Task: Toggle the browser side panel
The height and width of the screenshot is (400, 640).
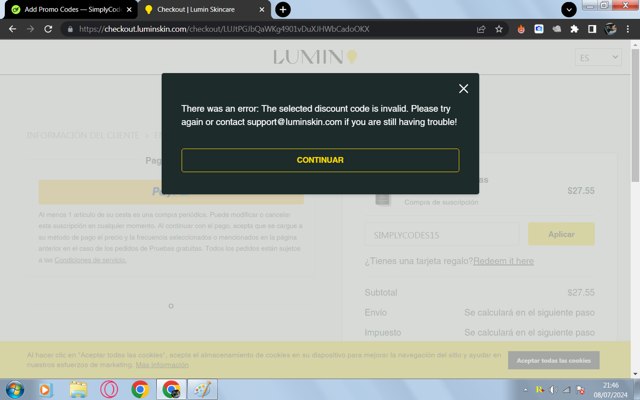Action: tap(592, 29)
